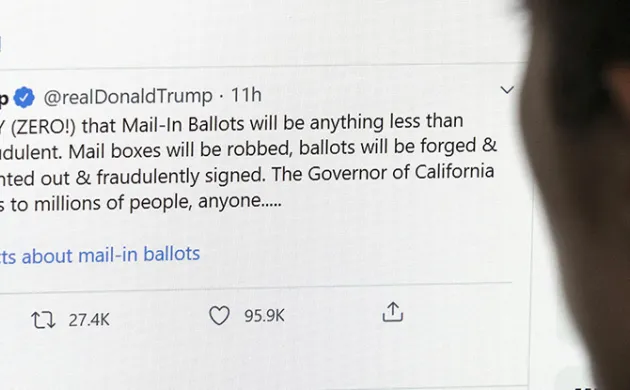The width and height of the screenshot is (630, 390).
Task: View the 95.9K likes count
Action: pos(264,316)
